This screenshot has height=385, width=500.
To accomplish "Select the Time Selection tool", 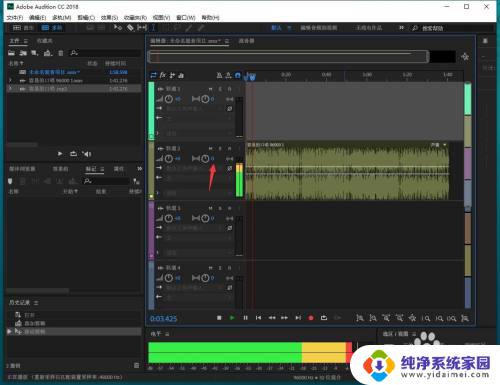I will [x=154, y=28].
